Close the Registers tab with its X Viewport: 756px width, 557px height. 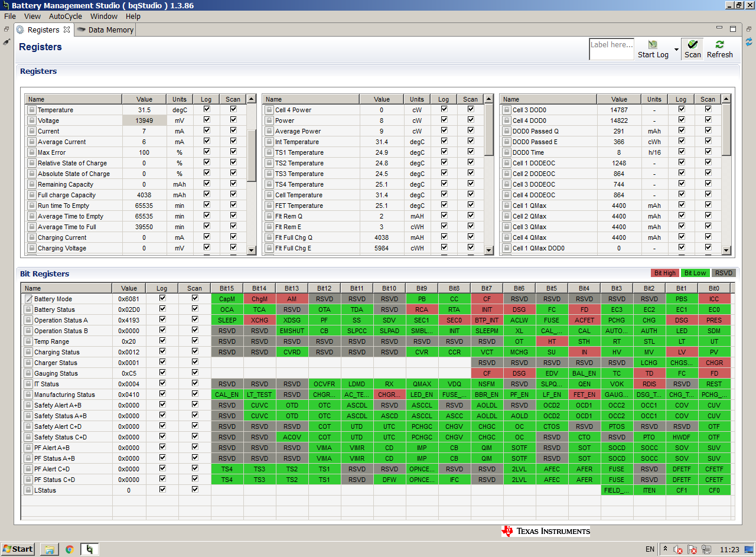click(x=67, y=30)
